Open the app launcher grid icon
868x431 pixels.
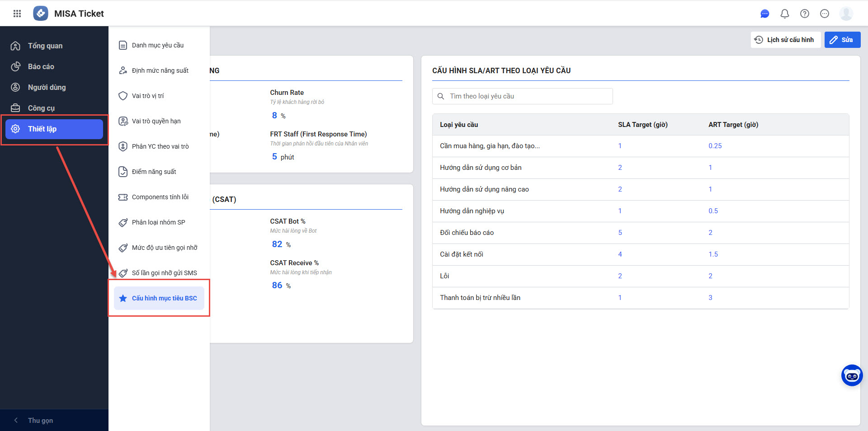tap(17, 14)
